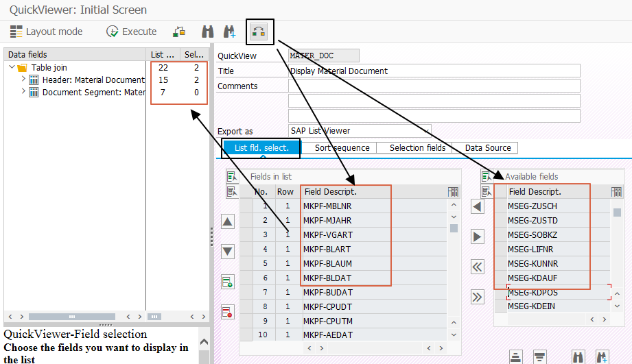Click deselect-all icon beside Available fields header row

click(487, 192)
